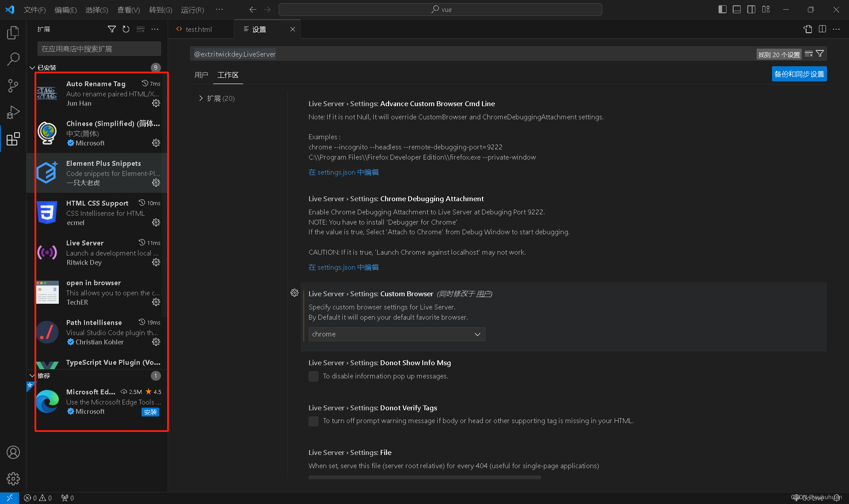Open manage gear for open in browser
Screen dimensions: 849x504
coord(156,302)
